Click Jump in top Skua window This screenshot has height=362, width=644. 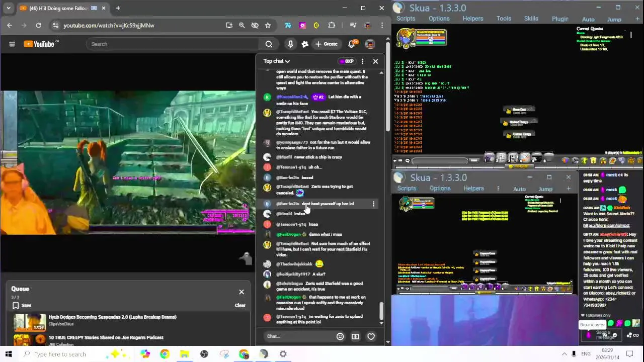(614, 20)
